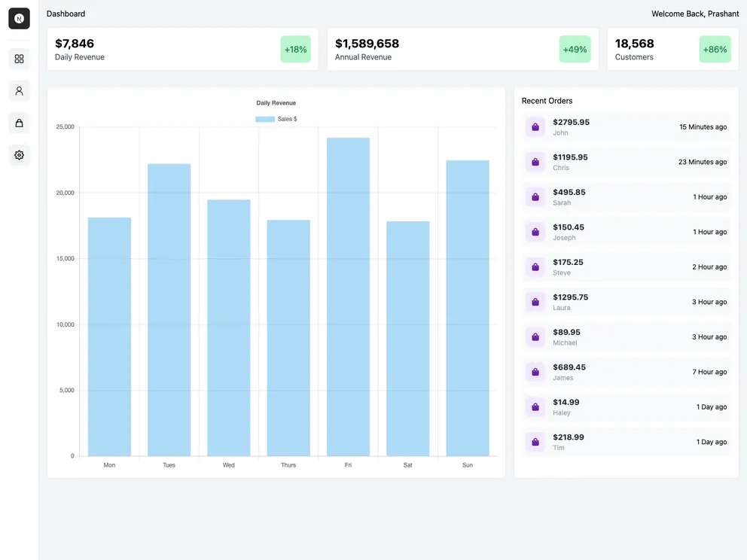Select the Tuesday bar in revenue chart
Viewport: 747px width, 560px height.
tap(169, 309)
